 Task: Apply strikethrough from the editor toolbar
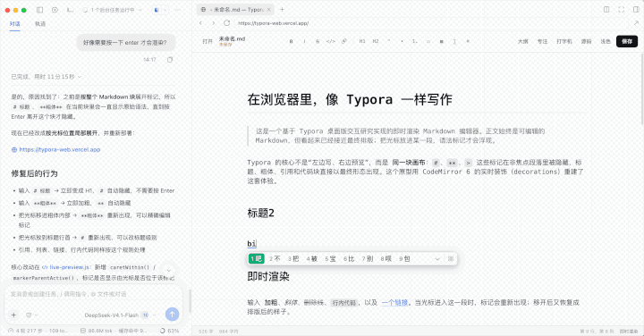tap(318, 41)
